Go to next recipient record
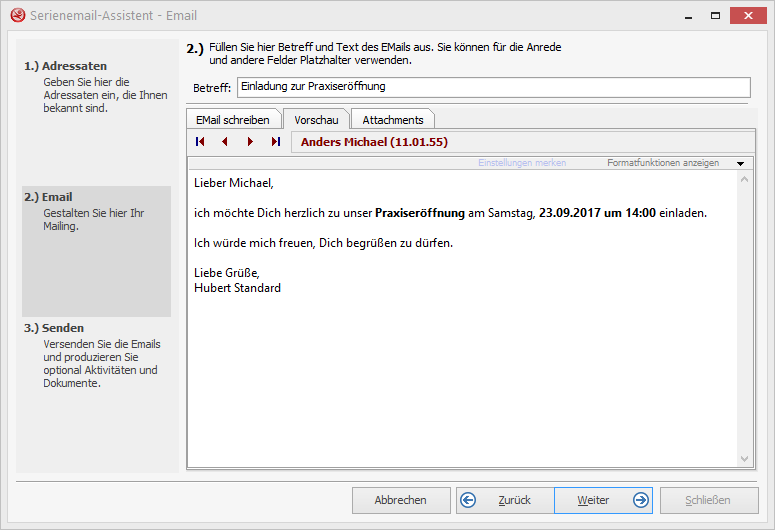Screen dimensions: 775x530 (x=250, y=142)
